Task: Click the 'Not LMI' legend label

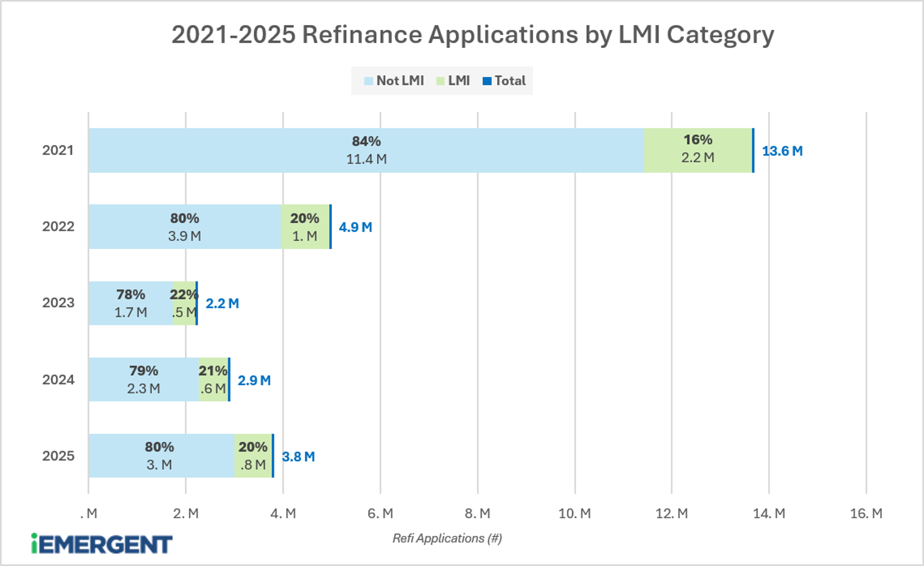Action: 400,81
